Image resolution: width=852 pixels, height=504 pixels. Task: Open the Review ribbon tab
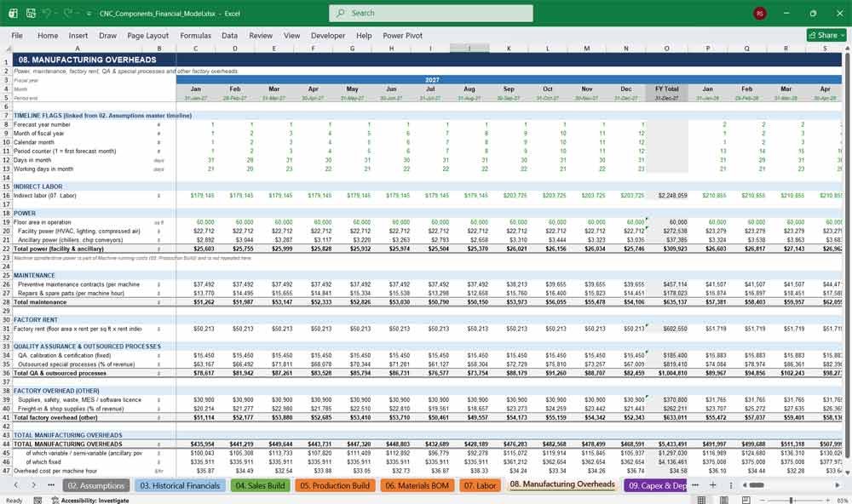pyautogui.click(x=261, y=35)
